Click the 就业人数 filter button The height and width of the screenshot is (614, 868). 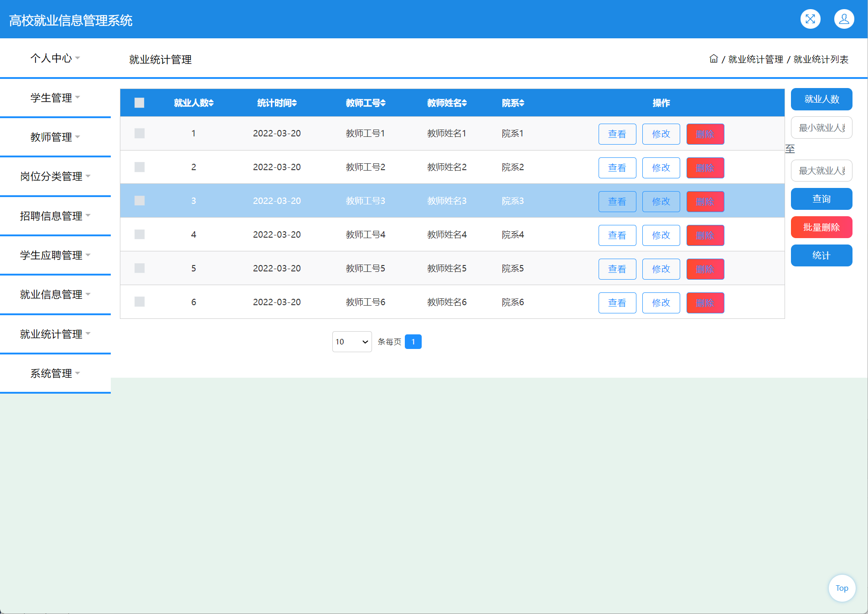click(821, 99)
